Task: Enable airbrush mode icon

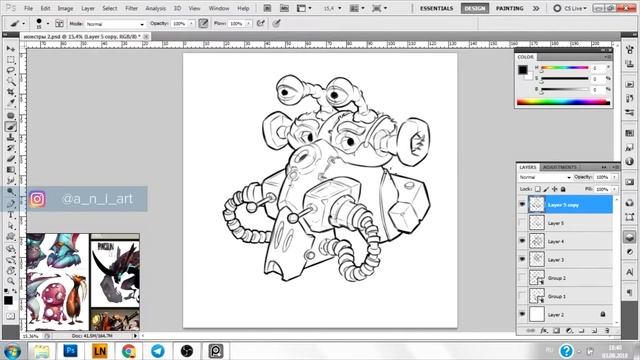Action: point(260,24)
